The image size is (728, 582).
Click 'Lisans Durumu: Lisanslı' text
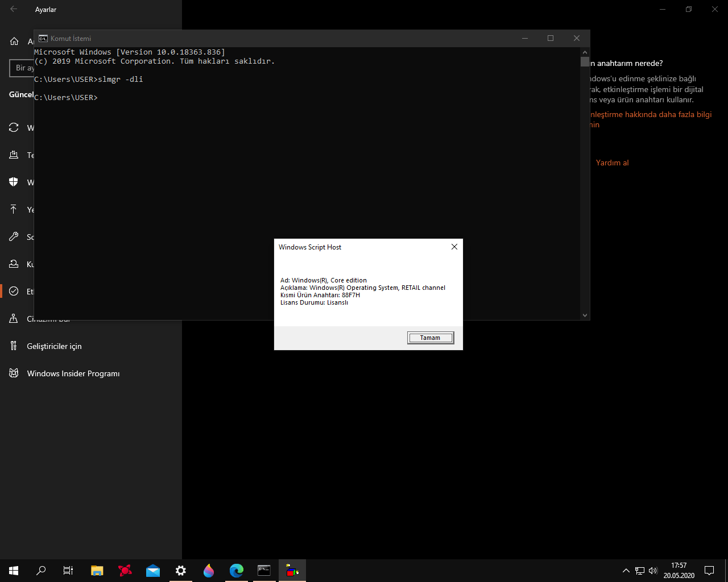314,302
